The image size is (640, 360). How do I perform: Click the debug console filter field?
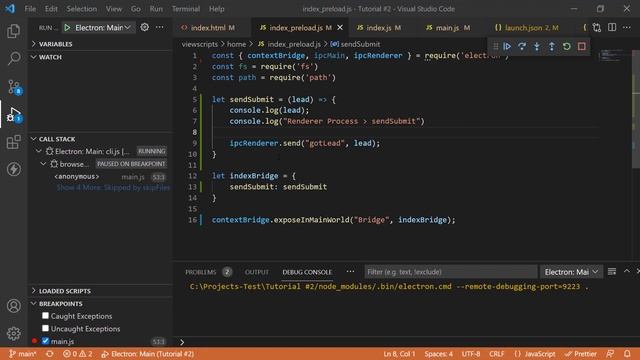point(451,272)
